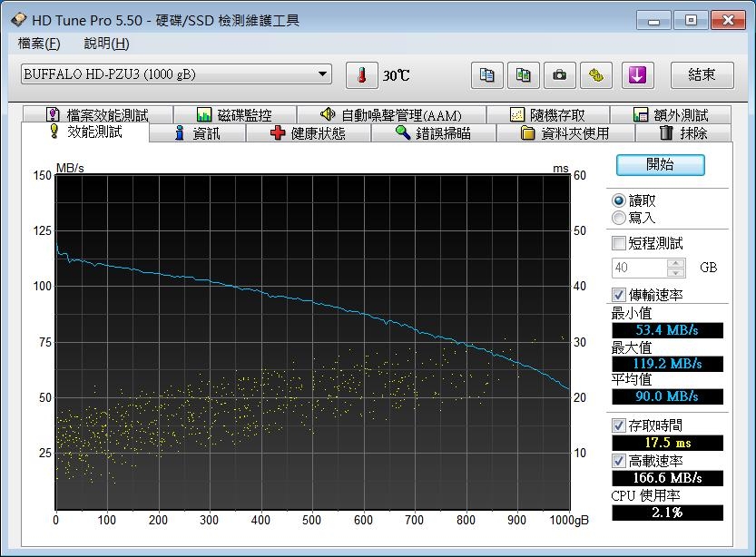The image size is (756, 557).
Task: Switch to the 磁碟監控 tab
Action: pyautogui.click(x=235, y=114)
